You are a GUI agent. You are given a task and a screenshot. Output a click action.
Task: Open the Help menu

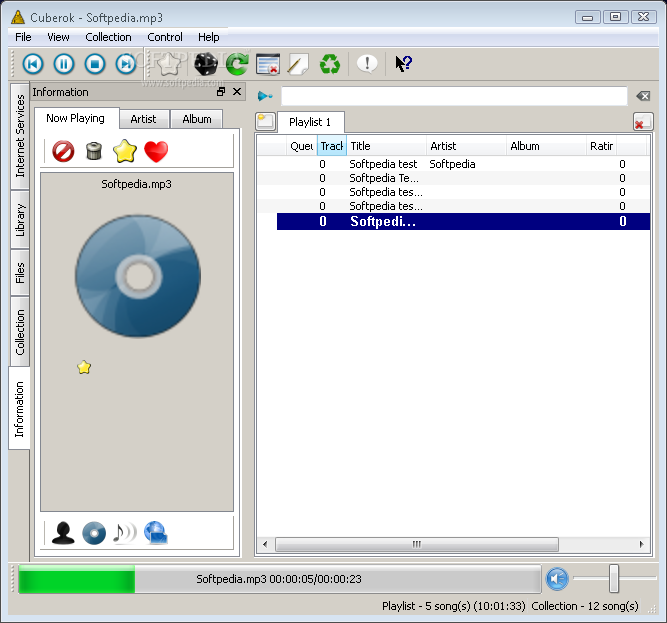(x=209, y=37)
